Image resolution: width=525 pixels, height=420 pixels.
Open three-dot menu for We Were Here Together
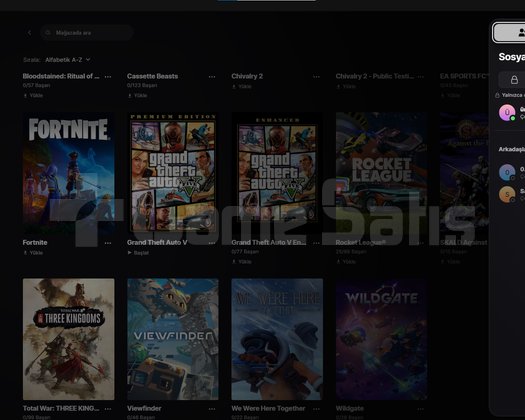[x=316, y=409]
